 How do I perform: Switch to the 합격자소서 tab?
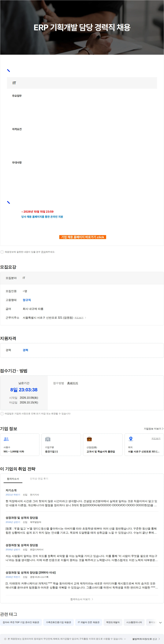coord(13,479)
